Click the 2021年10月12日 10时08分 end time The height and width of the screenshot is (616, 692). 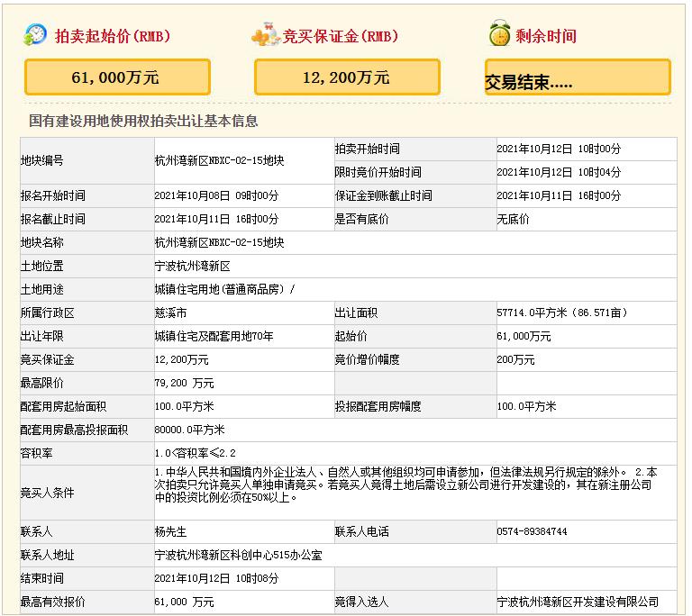(x=216, y=578)
